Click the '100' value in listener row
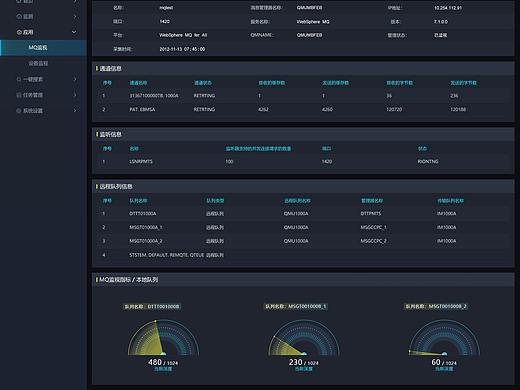This screenshot has width=520, height=390. click(229, 161)
